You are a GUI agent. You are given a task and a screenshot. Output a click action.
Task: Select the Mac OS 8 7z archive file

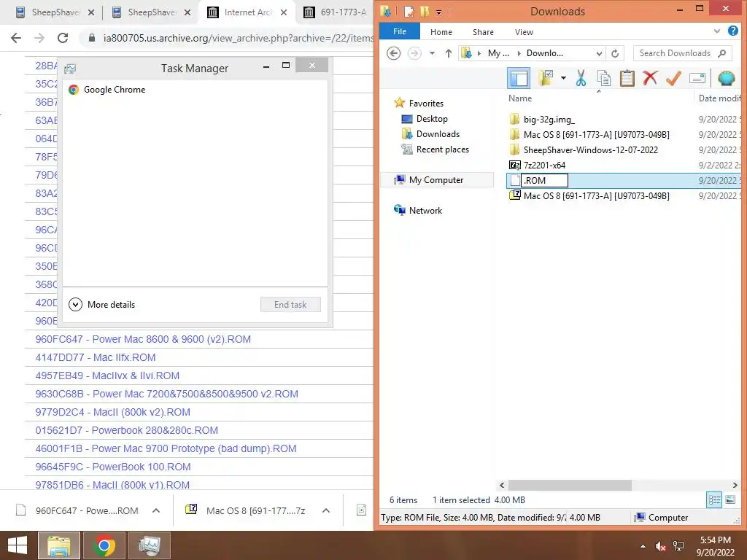(596, 195)
